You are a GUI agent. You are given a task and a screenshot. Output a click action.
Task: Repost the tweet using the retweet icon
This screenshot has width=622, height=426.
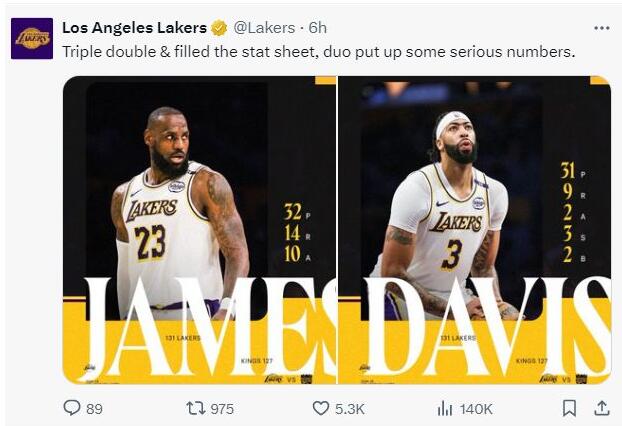197,408
